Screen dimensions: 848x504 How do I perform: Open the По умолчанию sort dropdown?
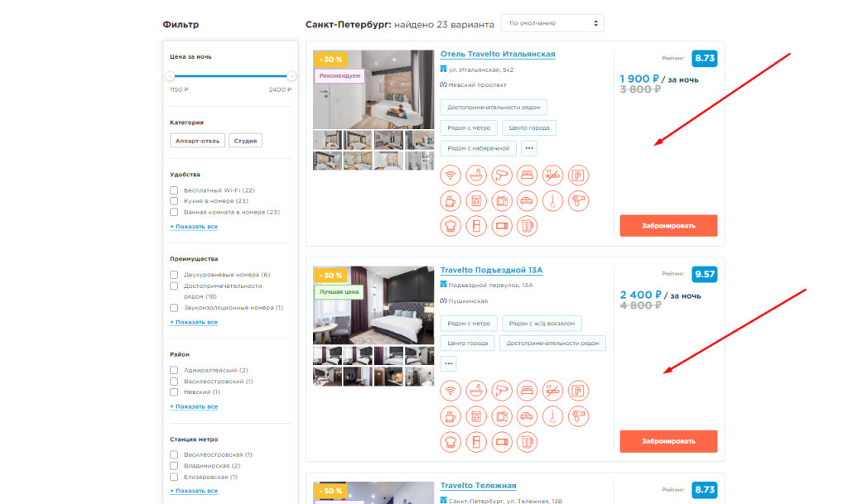[x=552, y=23]
